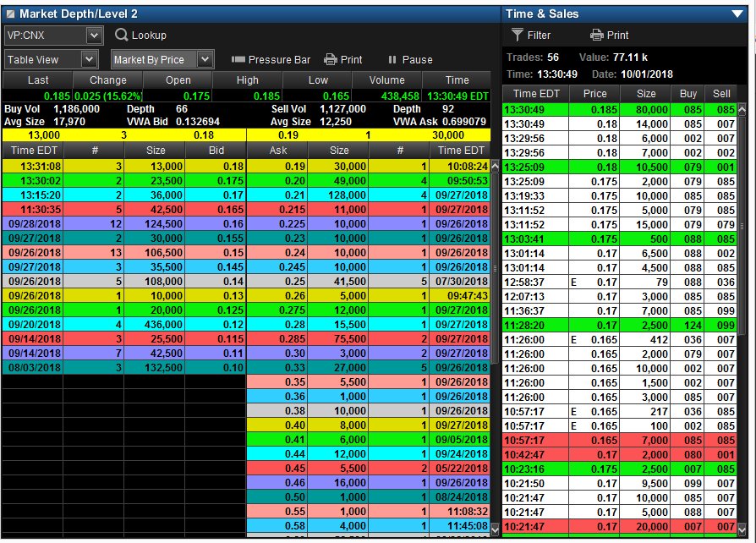Click scroll-up arrow of depth table scrollbar
This screenshot has height=543, width=756.
495,167
